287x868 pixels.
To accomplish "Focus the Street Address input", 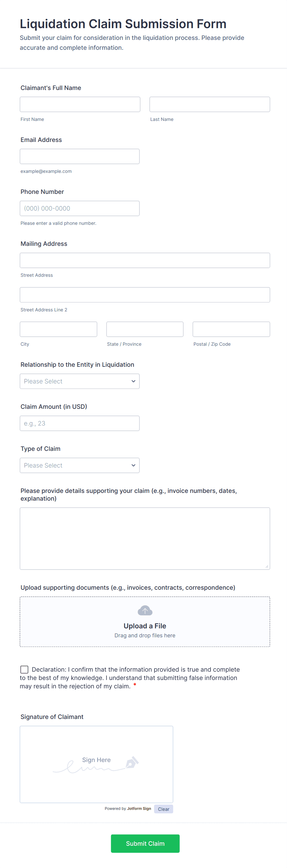I will (x=145, y=260).
